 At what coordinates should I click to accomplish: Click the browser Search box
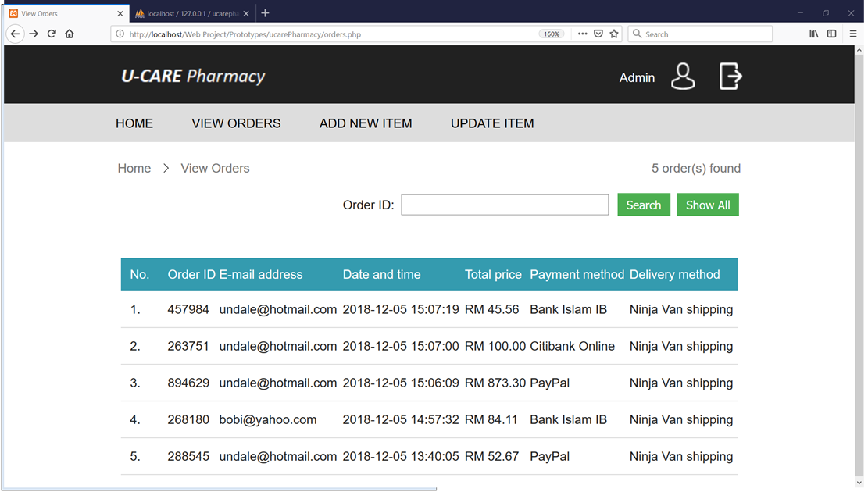(x=700, y=34)
